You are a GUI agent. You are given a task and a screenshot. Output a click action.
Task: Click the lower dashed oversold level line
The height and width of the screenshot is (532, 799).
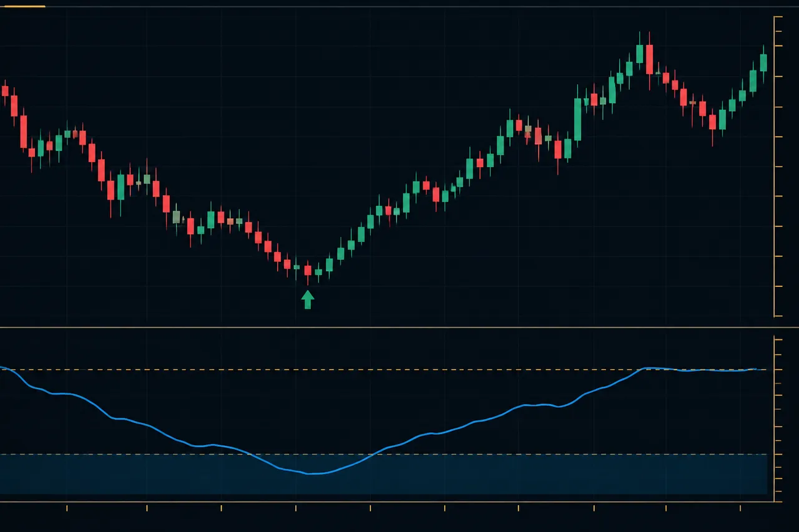(x=384, y=454)
